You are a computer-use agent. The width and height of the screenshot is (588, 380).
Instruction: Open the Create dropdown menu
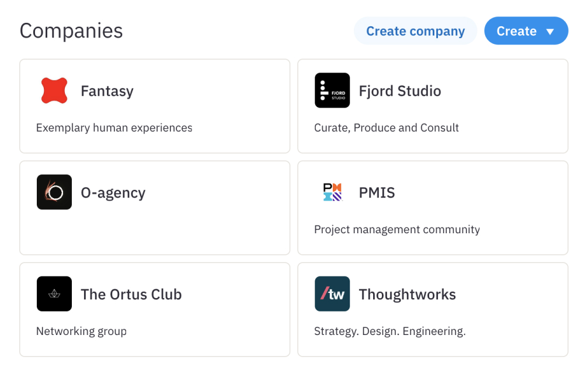click(526, 31)
